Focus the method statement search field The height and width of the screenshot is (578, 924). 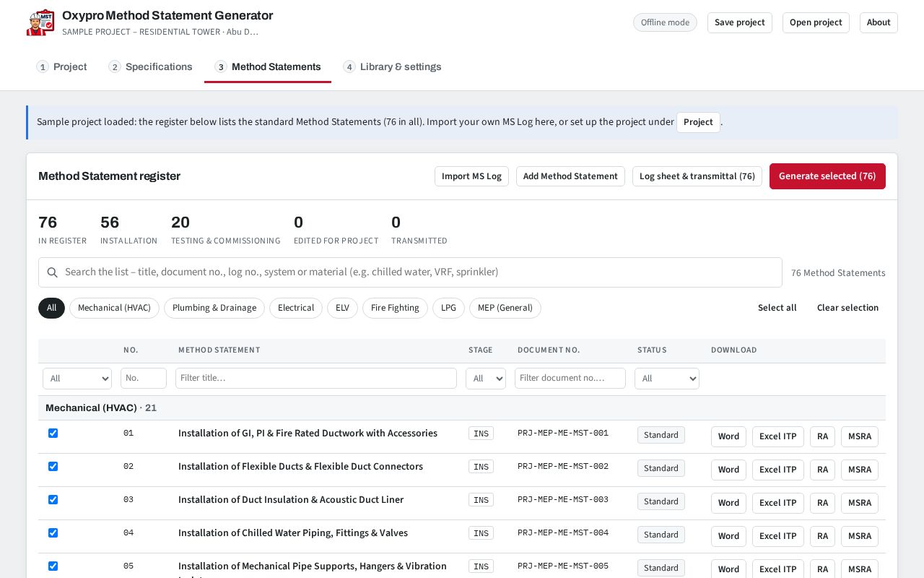410,272
